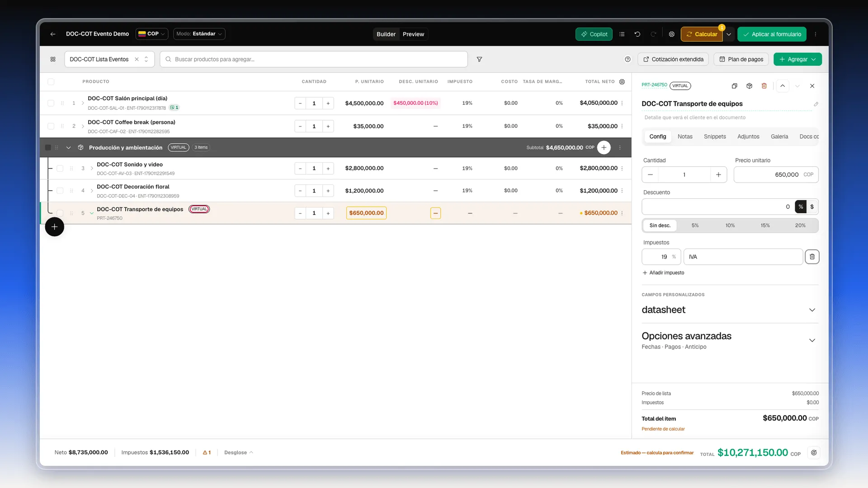
Task: Click the cube icon in detail panel header
Action: pyautogui.click(x=749, y=86)
